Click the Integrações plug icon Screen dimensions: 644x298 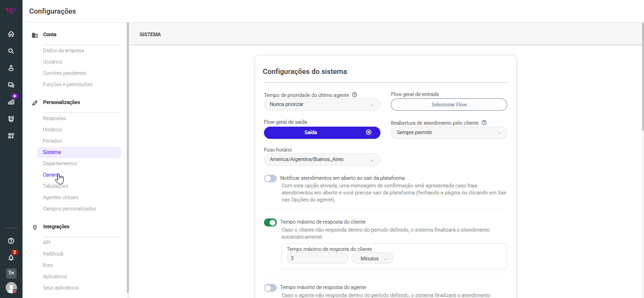tap(34, 227)
